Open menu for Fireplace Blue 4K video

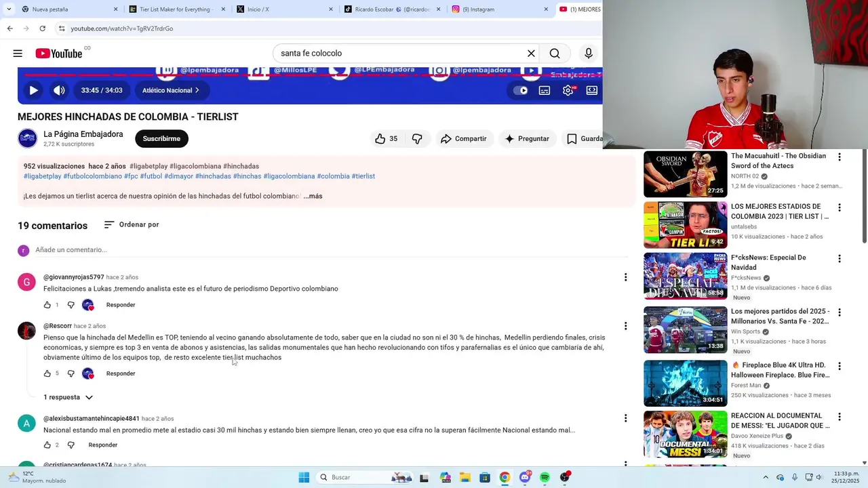point(840,366)
